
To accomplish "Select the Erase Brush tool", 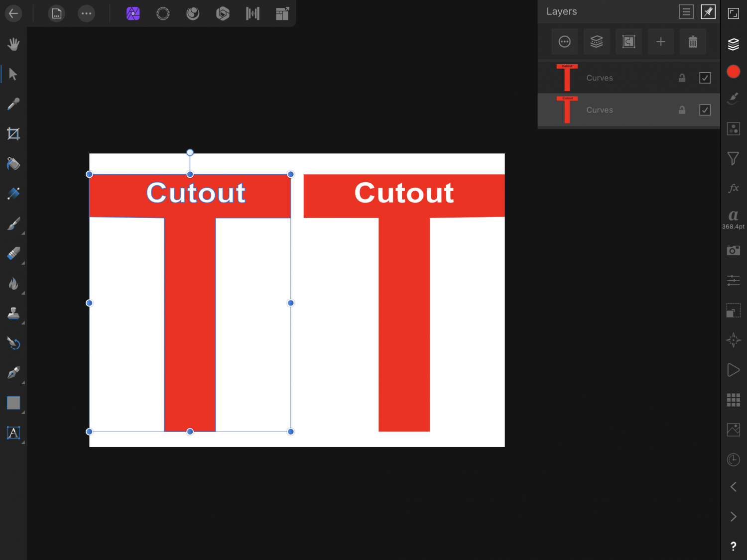I will [x=13, y=253].
